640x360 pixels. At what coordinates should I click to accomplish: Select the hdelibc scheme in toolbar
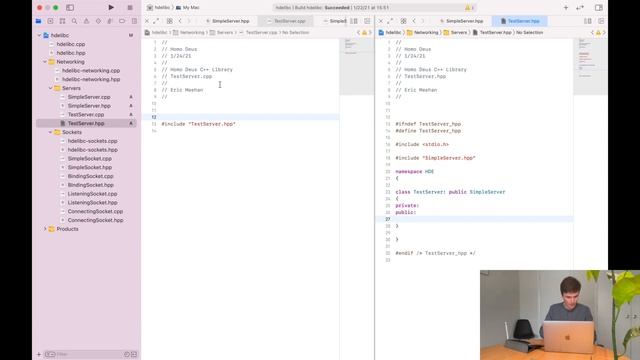[158, 7]
